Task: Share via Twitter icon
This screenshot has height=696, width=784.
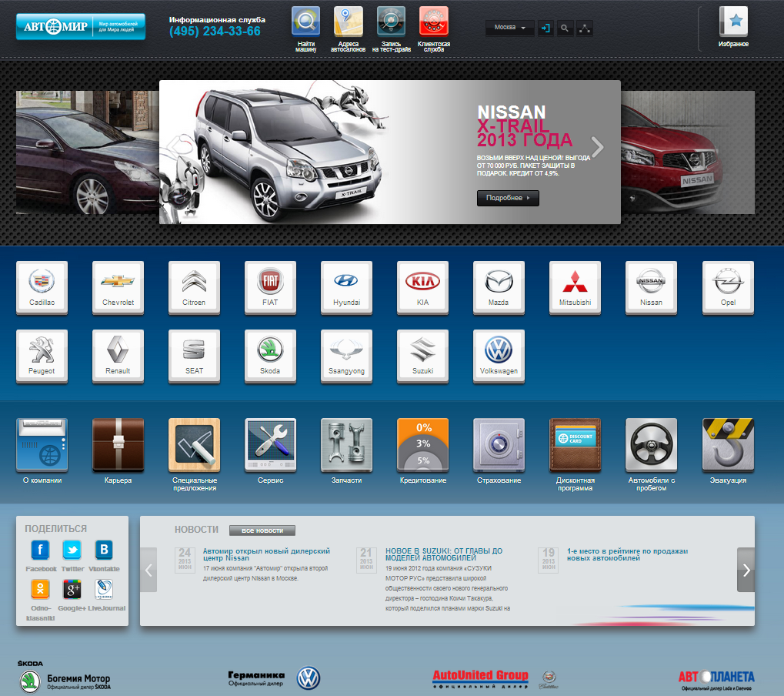Action: click(72, 550)
